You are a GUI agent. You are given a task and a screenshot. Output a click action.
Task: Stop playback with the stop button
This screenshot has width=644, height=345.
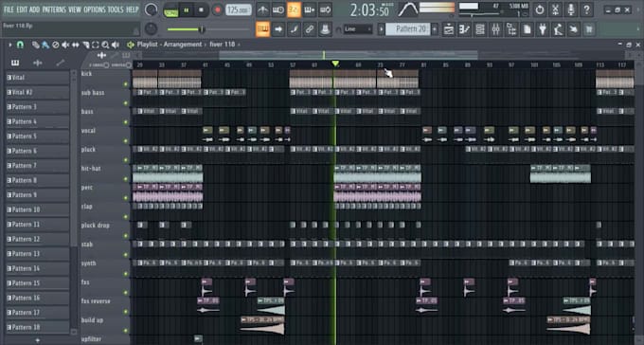coord(201,10)
